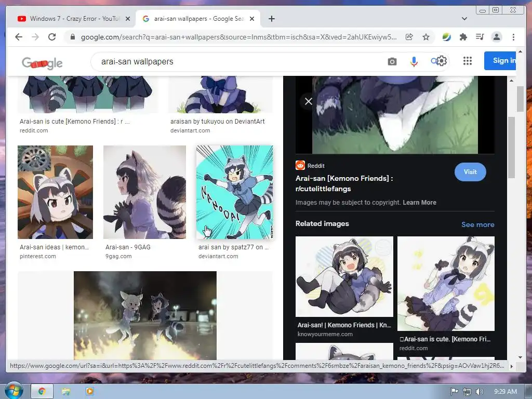532x399 pixels.
Task: Click the Action Center flag icon
Action: 454,392
